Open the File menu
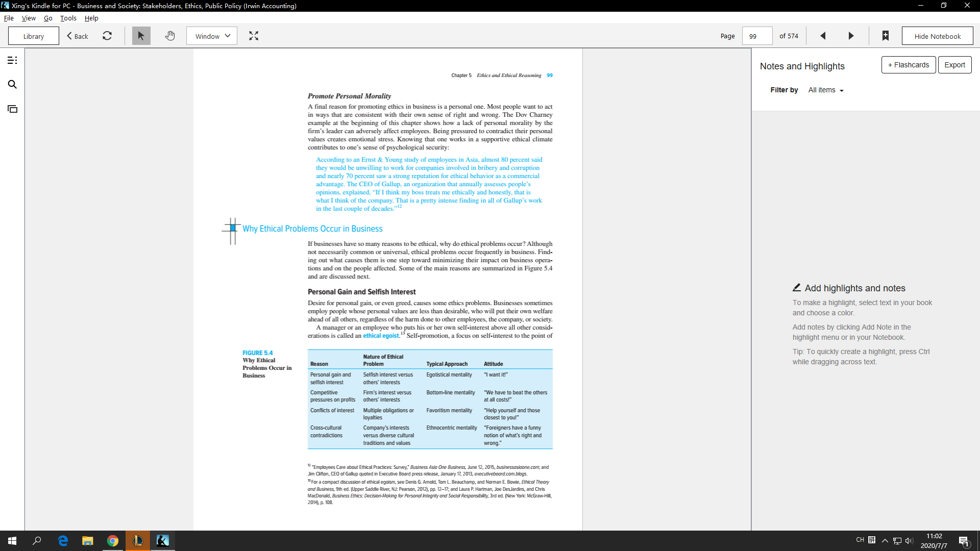The height and width of the screenshot is (551, 980). point(9,18)
